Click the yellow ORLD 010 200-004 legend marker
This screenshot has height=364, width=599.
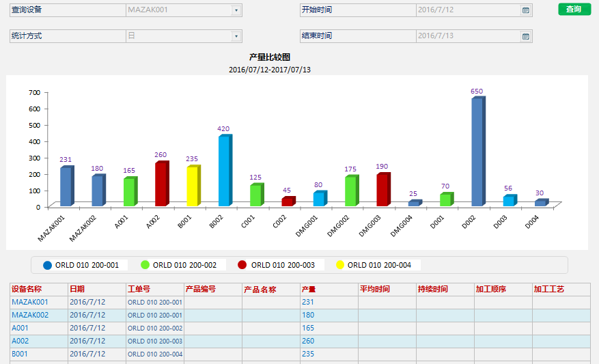[339, 265]
